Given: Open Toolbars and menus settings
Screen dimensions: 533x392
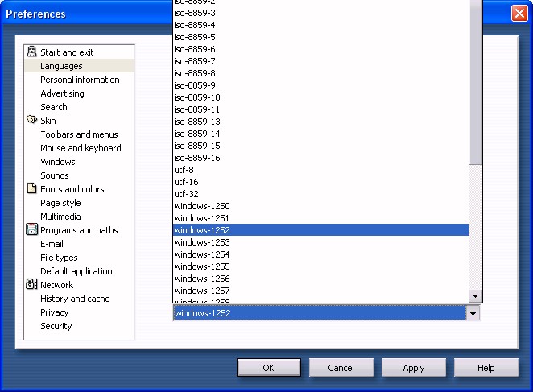Looking at the screenshot, I should click(x=79, y=134).
